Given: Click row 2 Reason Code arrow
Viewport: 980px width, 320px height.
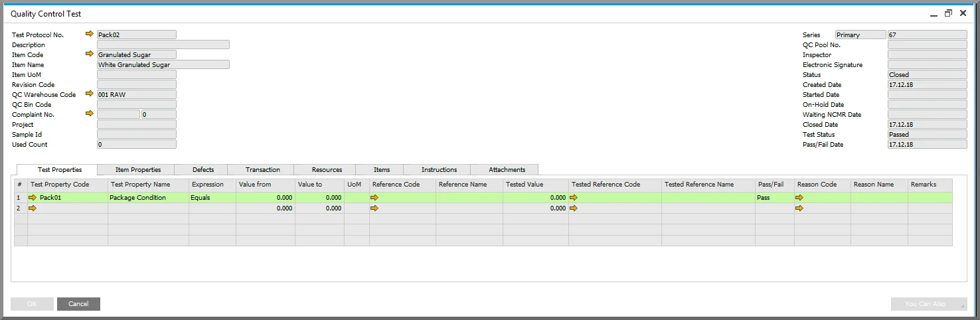Looking at the screenshot, I should point(800,208).
